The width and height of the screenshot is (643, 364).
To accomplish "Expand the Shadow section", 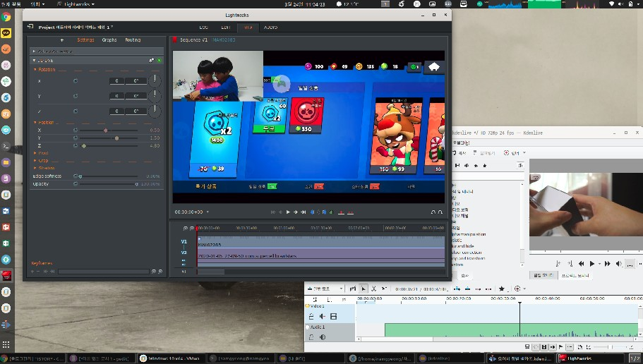I will pyautogui.click(x=35, y=168).
